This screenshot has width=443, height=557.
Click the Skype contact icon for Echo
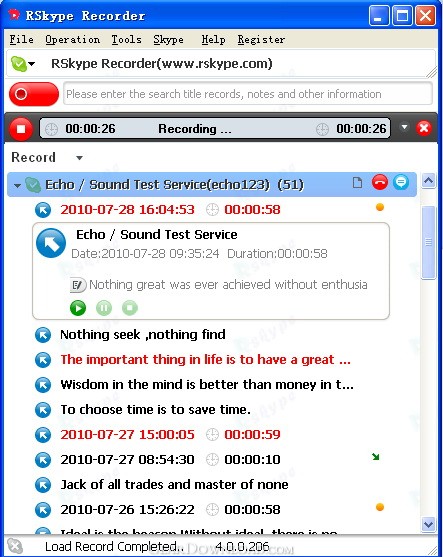point(33,185)
